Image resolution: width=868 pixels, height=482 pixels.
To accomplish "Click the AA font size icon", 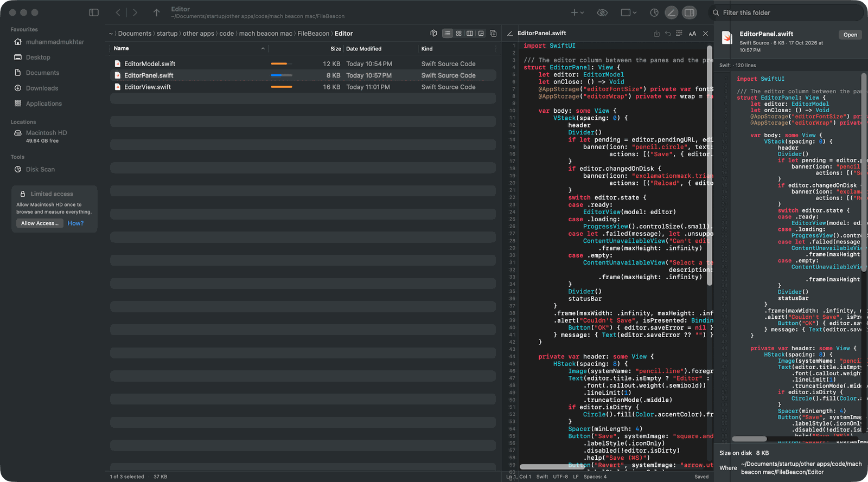I will pos(692,34).
